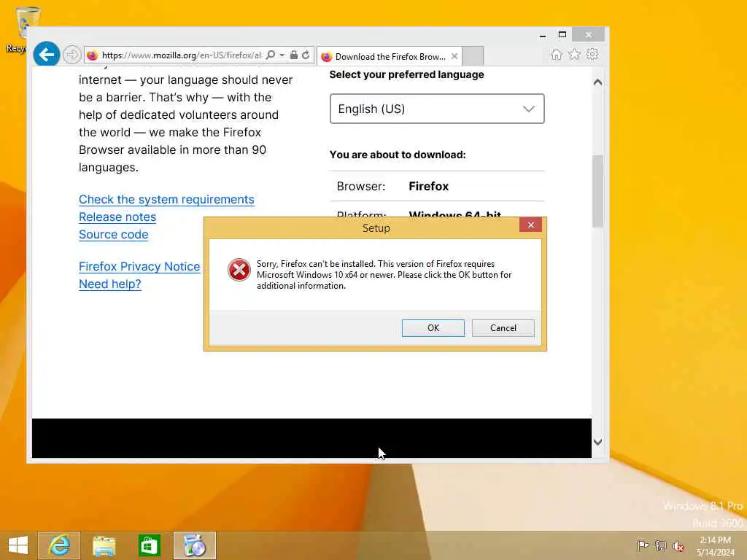Click the mozilla.org address bar URL
The width and height of the screenshot is (747, 560).
pos(181,55)
